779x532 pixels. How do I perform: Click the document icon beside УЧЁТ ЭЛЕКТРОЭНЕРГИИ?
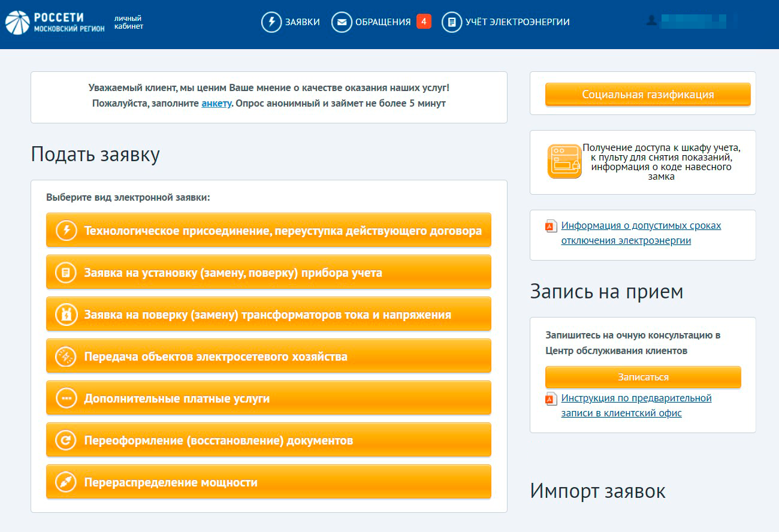(x=452, y=22)
